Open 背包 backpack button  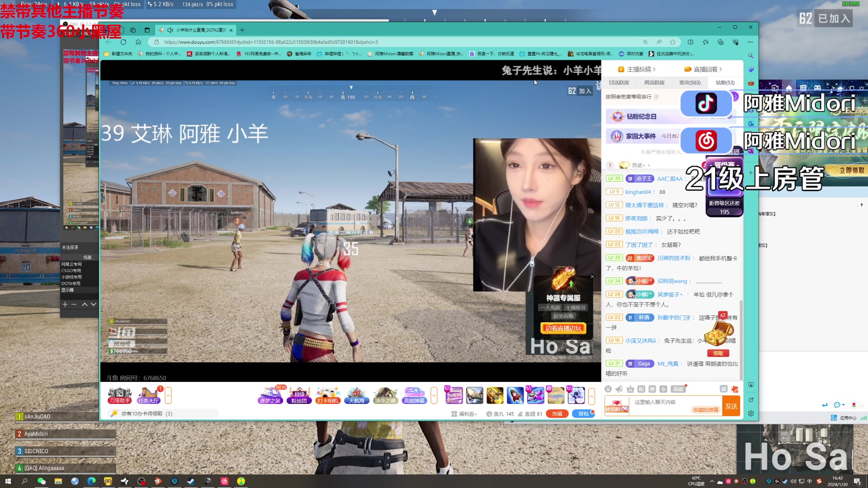(583, 413)
